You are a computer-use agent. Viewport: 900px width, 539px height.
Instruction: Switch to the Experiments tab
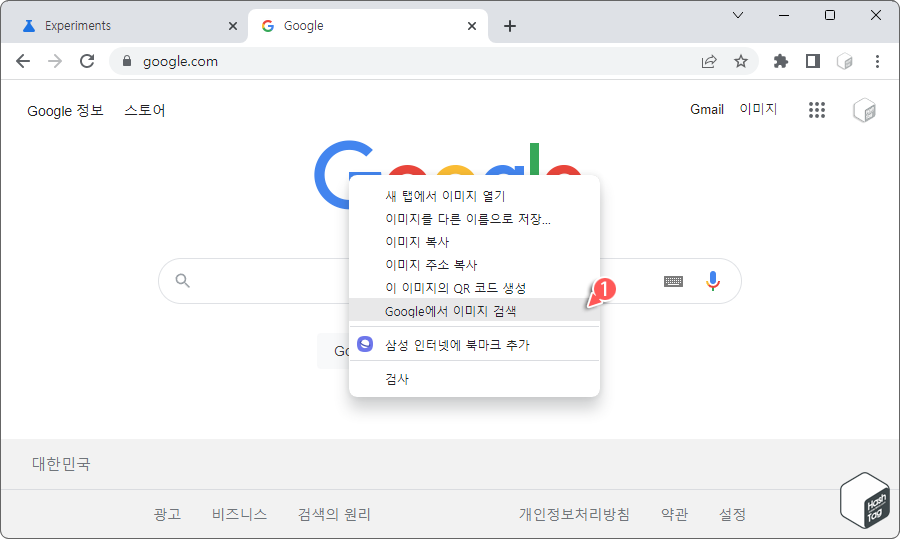124,26
